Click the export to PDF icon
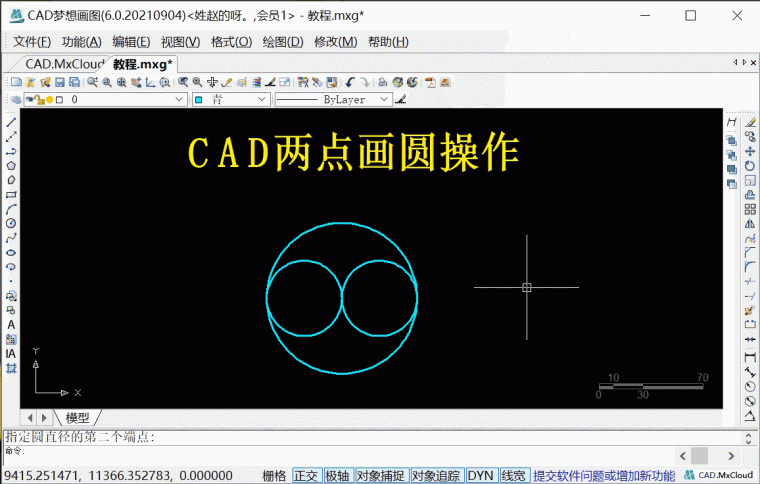 430,82
